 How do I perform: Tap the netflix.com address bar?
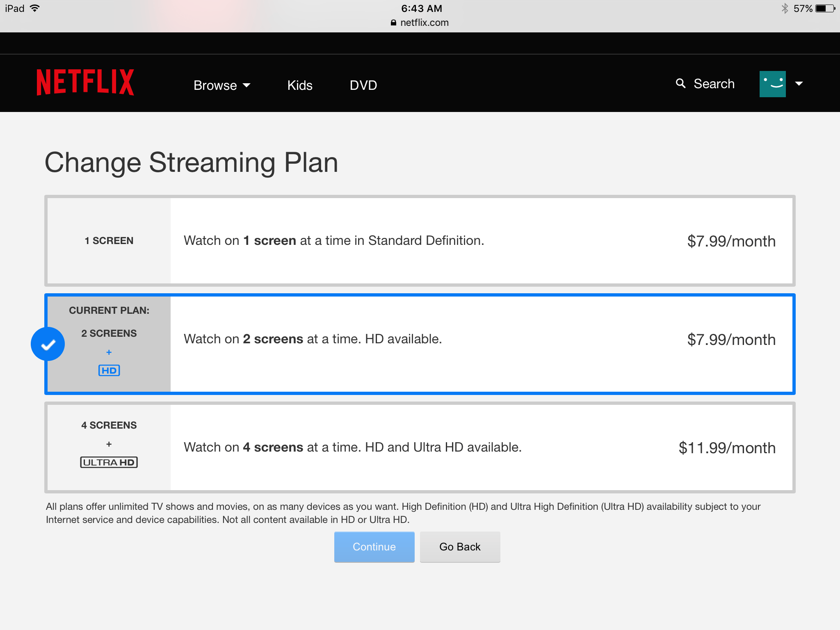point(420,23)
